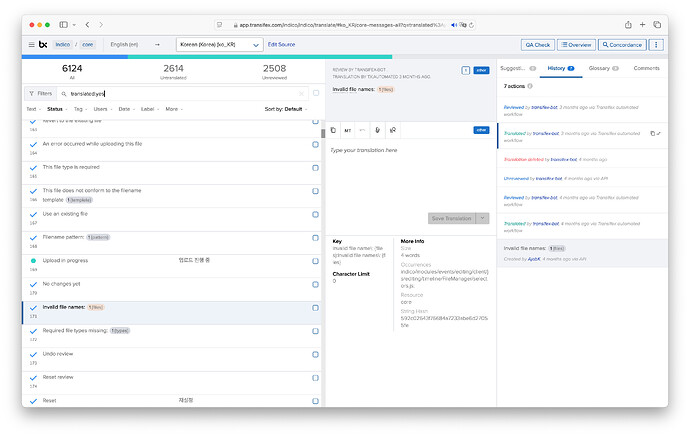
Task: Open the Users filter dropdown
Action: tap(103, 109)
